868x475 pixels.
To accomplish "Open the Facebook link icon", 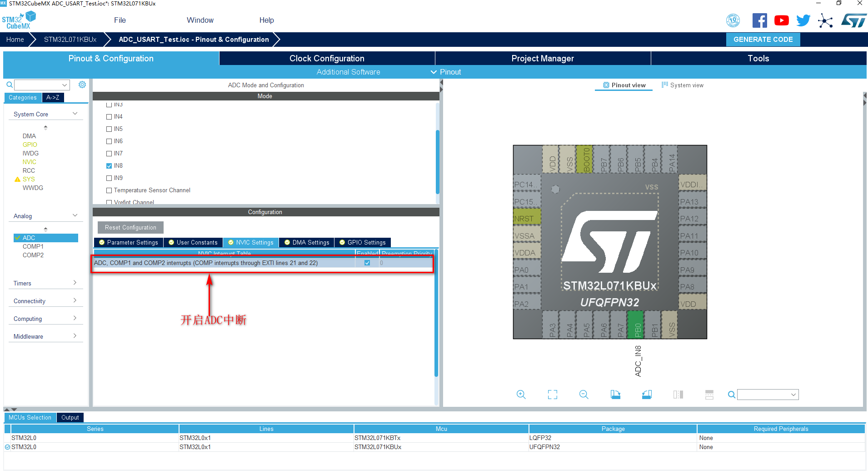I will (x=759, y=20).
